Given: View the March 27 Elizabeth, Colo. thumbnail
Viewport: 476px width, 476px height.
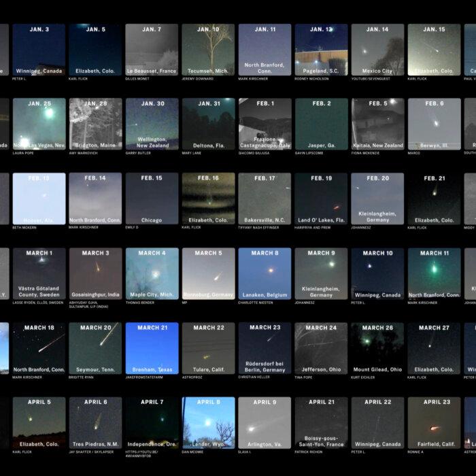Looking at the screenshot, I should [x=434, y=348].
